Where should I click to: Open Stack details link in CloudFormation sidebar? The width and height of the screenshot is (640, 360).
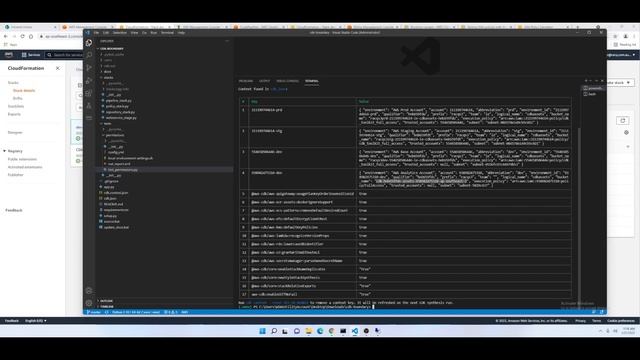24,91
